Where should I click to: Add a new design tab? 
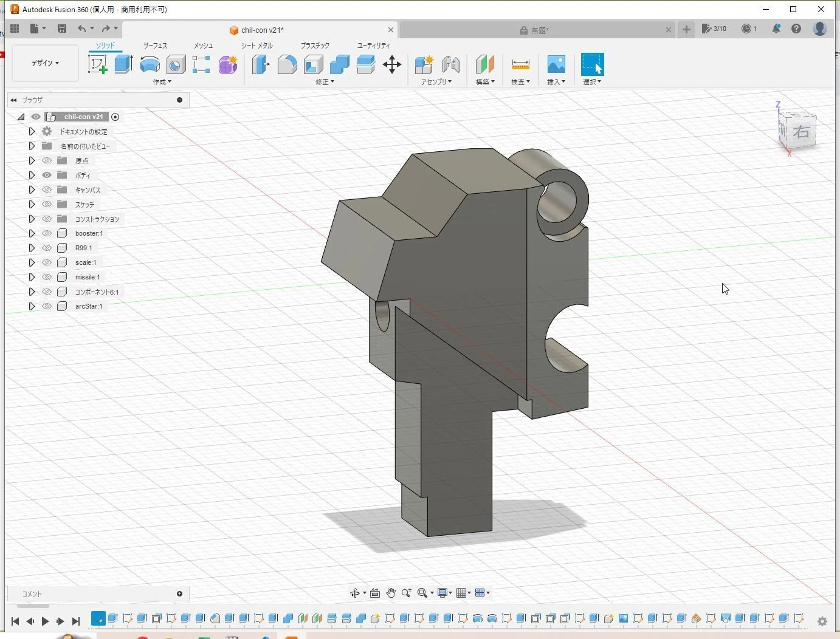pos(686,29)
